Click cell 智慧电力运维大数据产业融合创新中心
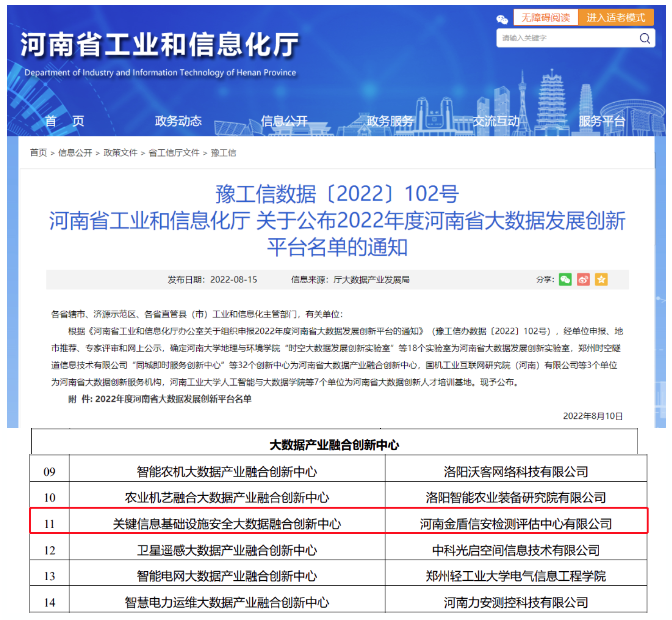Screen dimensions: 672x620 (x=227, y=602)
